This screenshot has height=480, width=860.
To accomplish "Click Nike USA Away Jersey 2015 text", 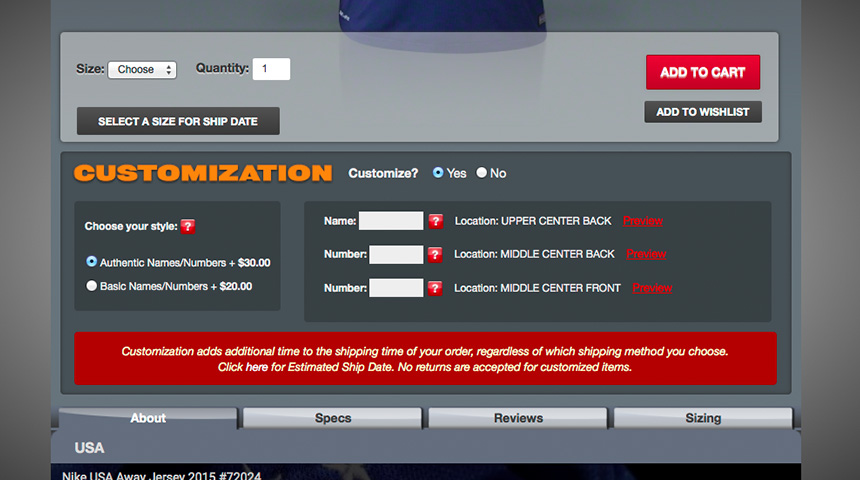I will pos(161,475).
